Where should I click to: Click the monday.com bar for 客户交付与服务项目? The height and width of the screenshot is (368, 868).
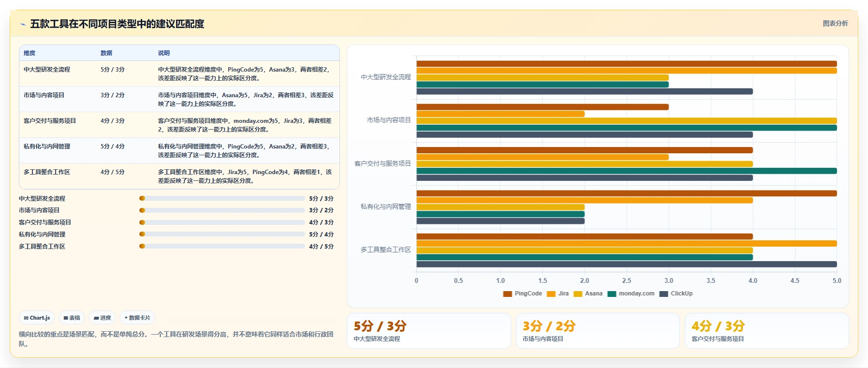(627, 171)
